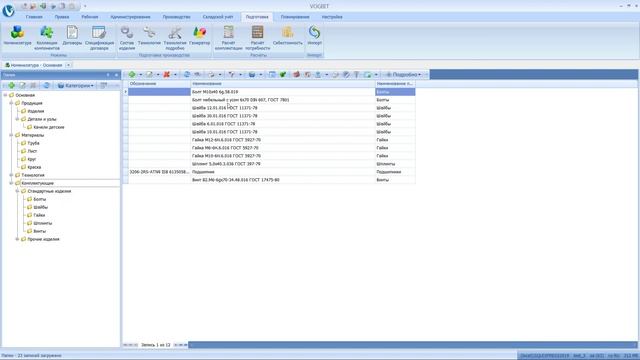Add a folder using green plus in folders panel
Screen dimensions: 640x360
[11, 85]
